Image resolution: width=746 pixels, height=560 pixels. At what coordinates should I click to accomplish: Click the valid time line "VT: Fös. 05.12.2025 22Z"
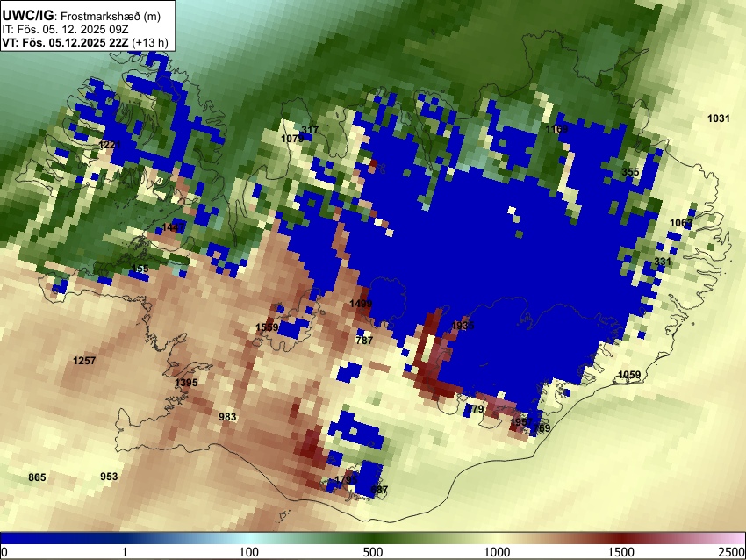coord(65,42)
